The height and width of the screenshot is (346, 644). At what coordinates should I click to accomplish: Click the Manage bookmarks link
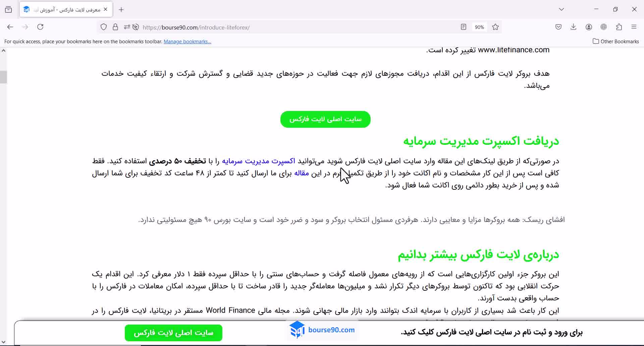187,42
